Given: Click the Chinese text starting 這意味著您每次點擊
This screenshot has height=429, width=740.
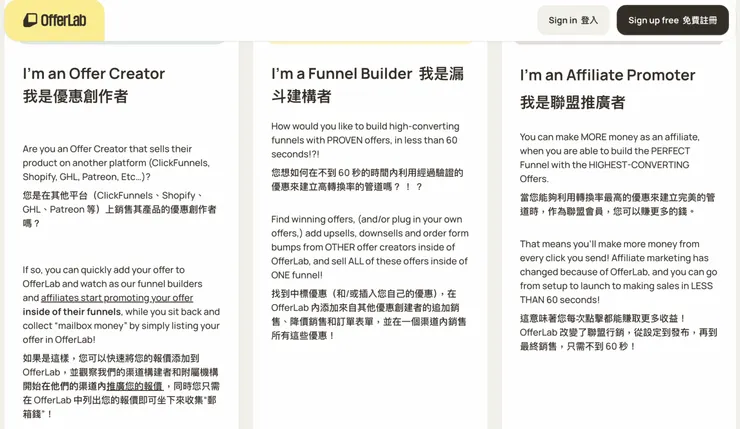Looking at the screenshot, I should pyautogui.click(x=618, y=332).
